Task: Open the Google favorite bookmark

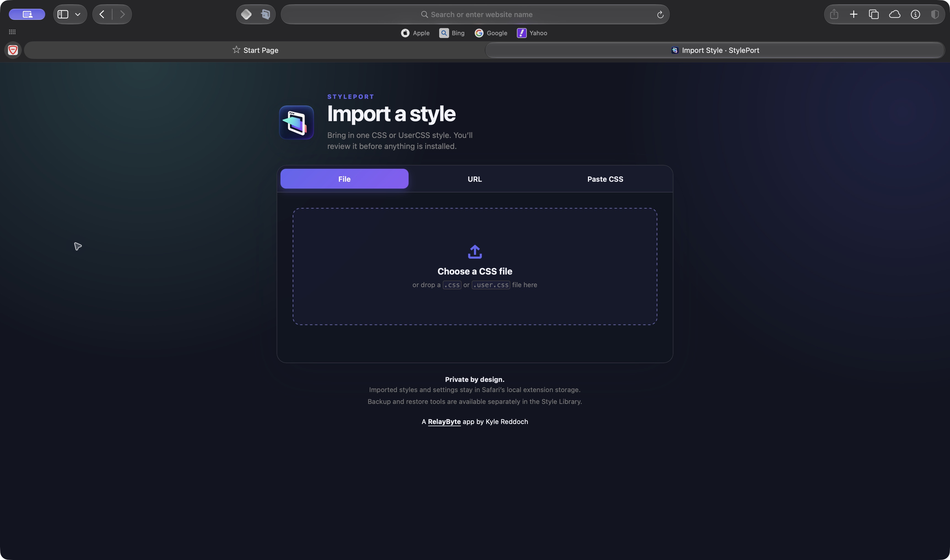Action: click(491, 33)
